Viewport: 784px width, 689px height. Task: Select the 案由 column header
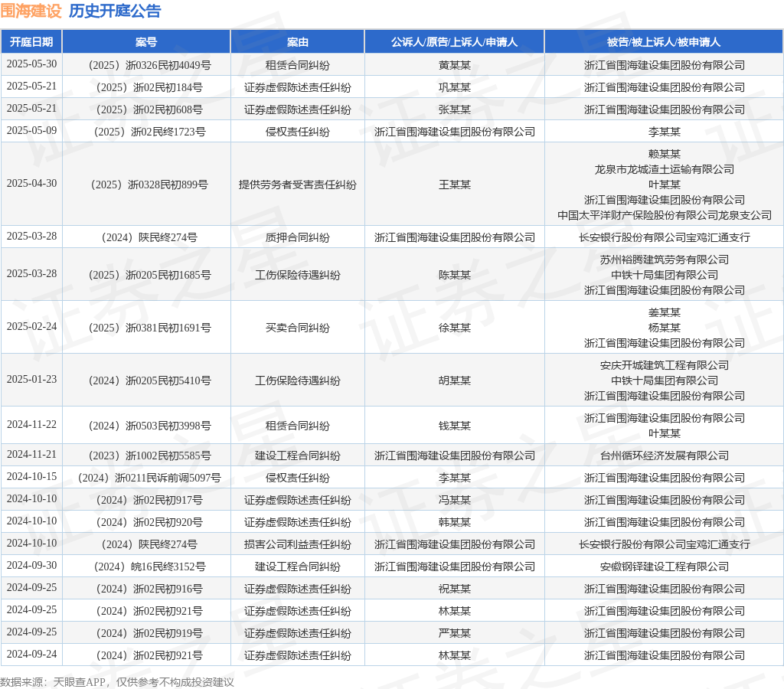point(298,42)
